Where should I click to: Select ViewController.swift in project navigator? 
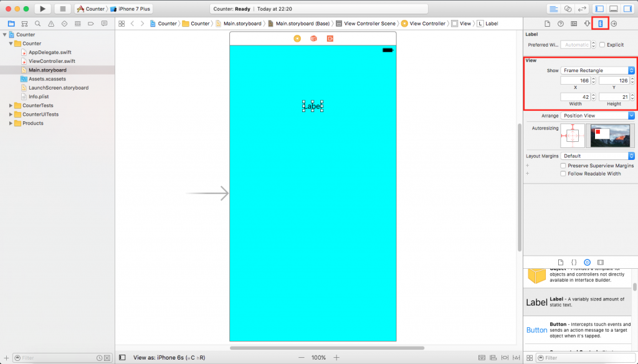coord(52,61)
